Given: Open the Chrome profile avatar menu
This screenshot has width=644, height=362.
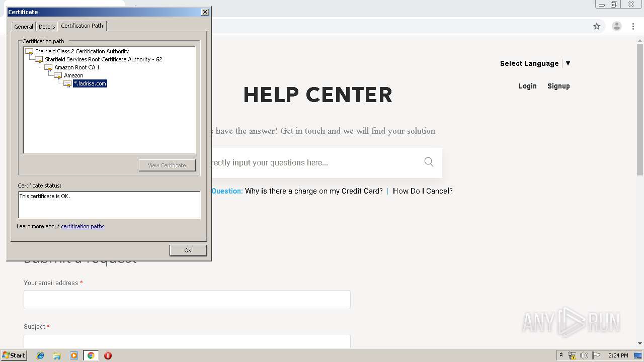Looking at the screenshot, I should point(617,26).
